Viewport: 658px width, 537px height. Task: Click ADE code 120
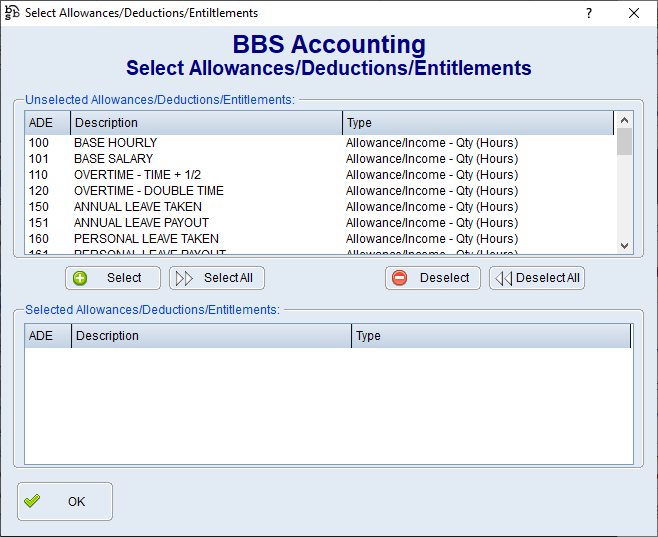pos(39,190)
